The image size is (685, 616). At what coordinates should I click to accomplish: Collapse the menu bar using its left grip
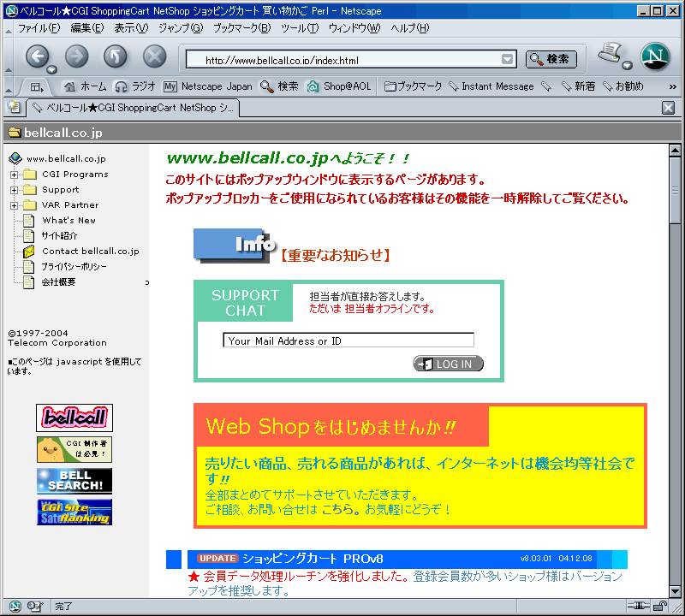(x=9, y=31)
